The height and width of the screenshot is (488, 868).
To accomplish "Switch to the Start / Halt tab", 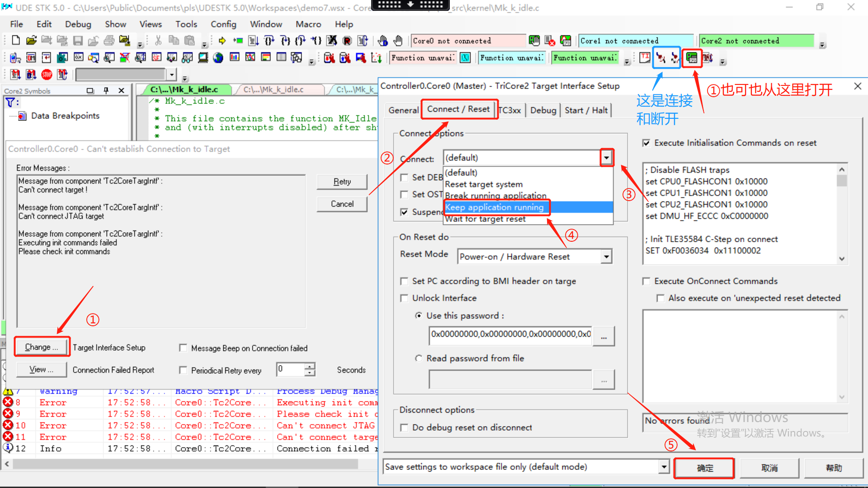I will (x=586, y=110).
